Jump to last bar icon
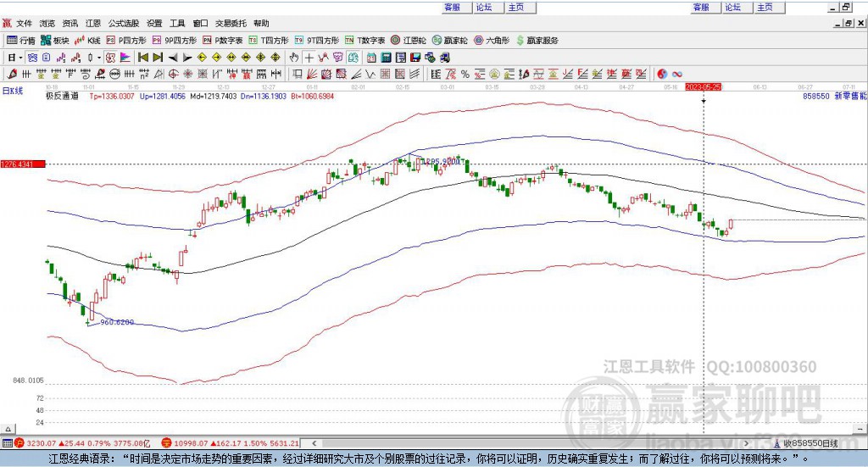Screen dimensions: 868x467 (x=158, y=58)
